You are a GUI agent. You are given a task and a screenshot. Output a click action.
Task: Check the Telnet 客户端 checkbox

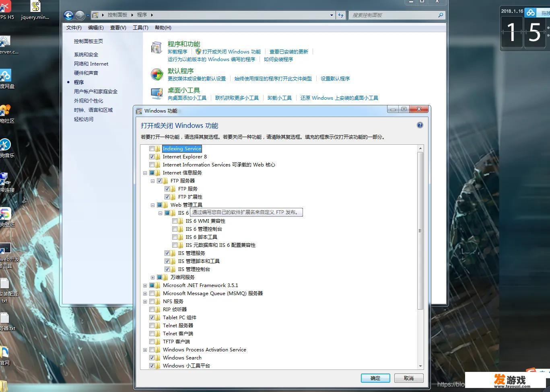click(152, 334)
